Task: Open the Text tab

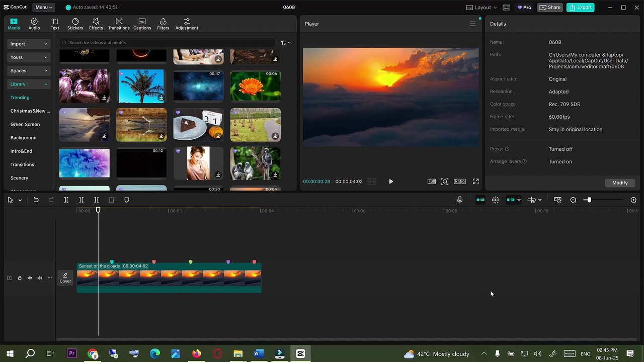Action: pos(55,24)
